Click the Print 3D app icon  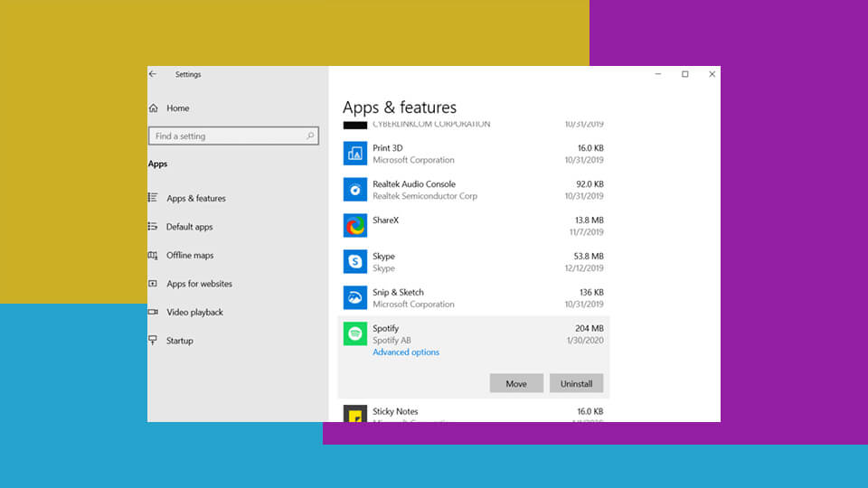[354, 154]
